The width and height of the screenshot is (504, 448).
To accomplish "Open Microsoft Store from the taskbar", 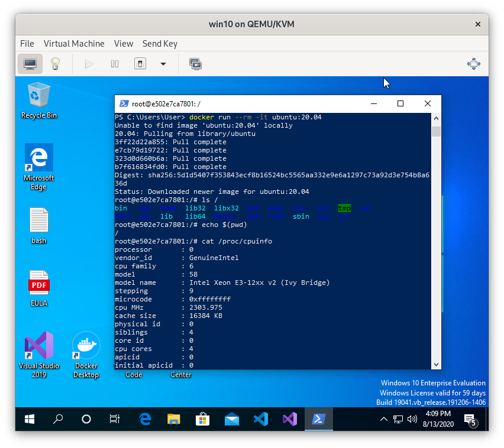I will 202,419.
